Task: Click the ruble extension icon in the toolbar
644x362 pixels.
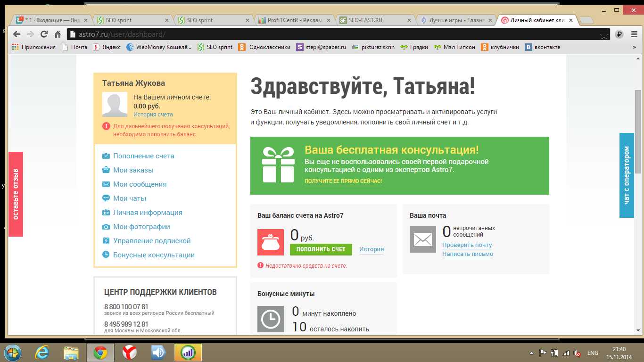Action: (619, 34)
